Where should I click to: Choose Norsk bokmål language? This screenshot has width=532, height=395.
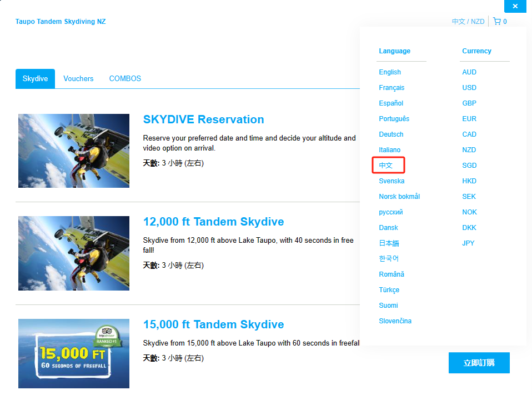(x=399, y=197)
